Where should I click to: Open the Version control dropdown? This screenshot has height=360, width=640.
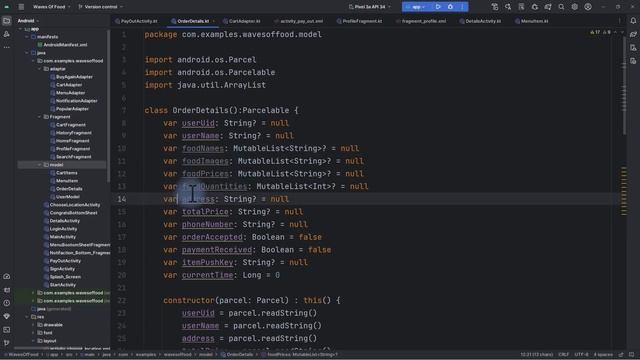pyautogui.click(x=100, y=7)
